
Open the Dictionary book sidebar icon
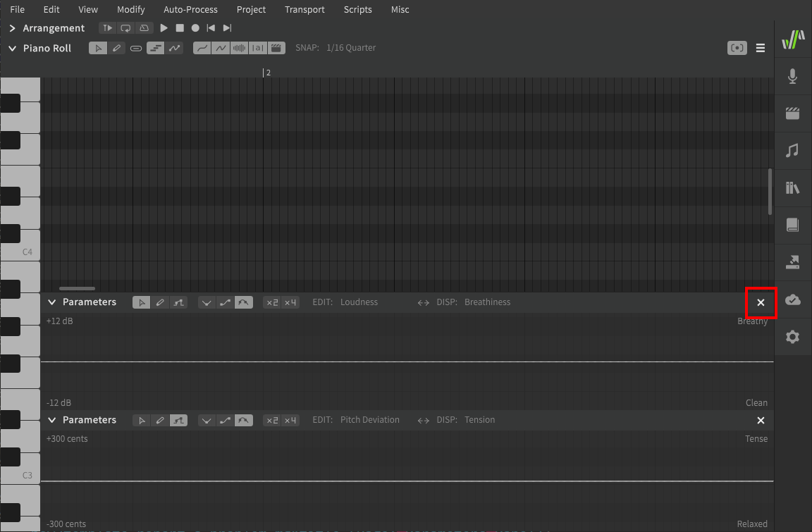792,225
